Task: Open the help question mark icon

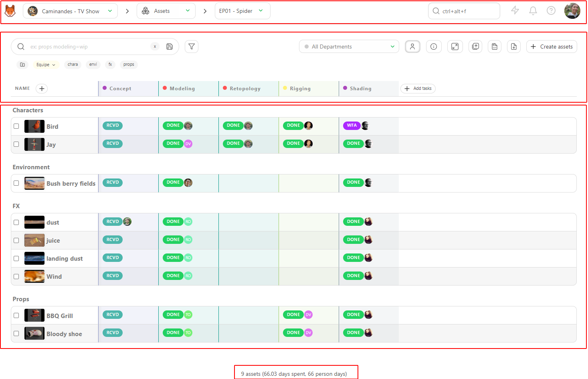Action: tap(551, 11)
